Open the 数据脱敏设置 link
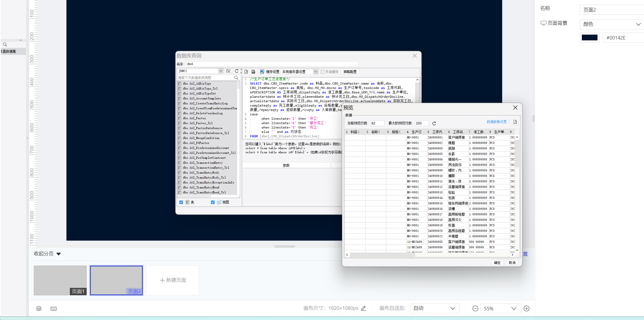Image resolution: width=644 pixels, height=320 pixels. point(497,122)
